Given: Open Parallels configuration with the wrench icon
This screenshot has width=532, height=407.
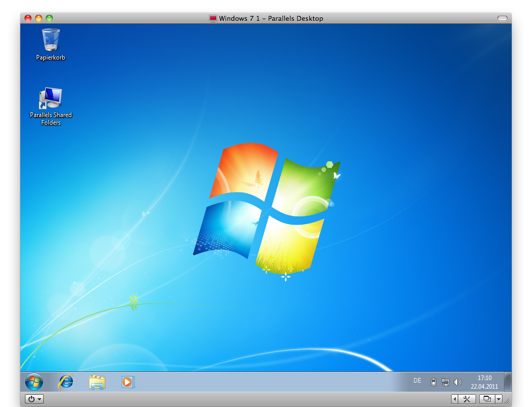Looking at the screenshot, I should coord(467,399).
